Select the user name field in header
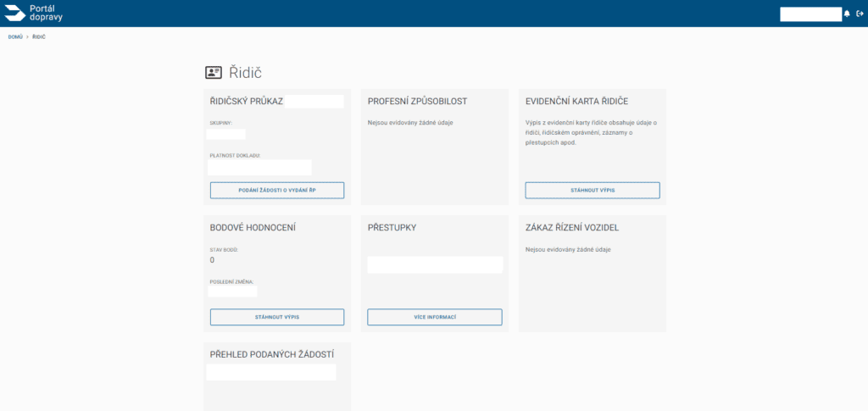Image resolution: width=868 pixels, height=411 pixels. pos(810,14)
